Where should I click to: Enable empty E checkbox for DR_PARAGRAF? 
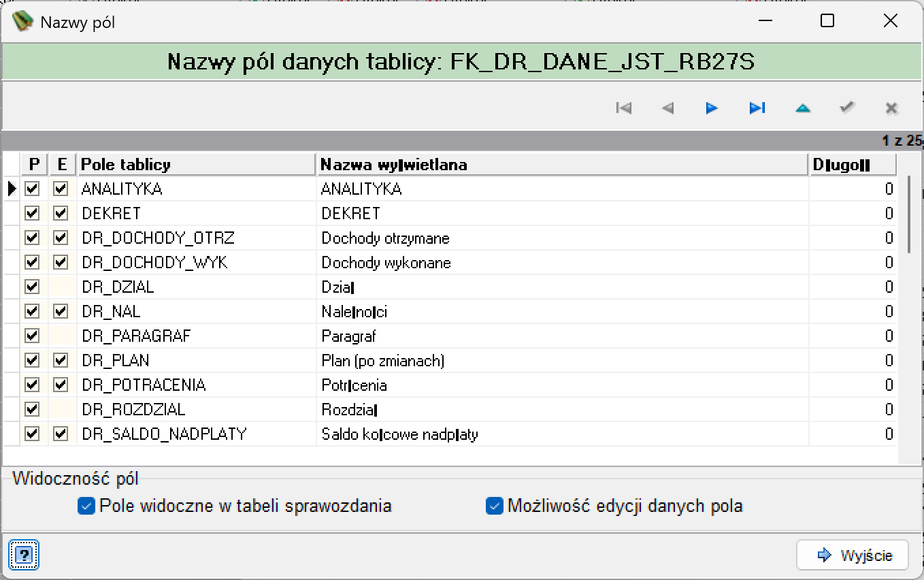pos(62,336)
